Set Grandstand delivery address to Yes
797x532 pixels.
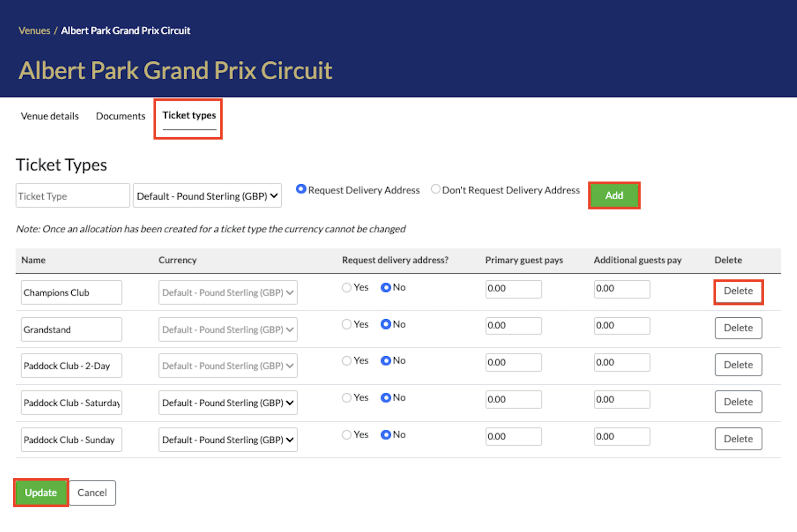pyautogui.click(x=347, y=324)
